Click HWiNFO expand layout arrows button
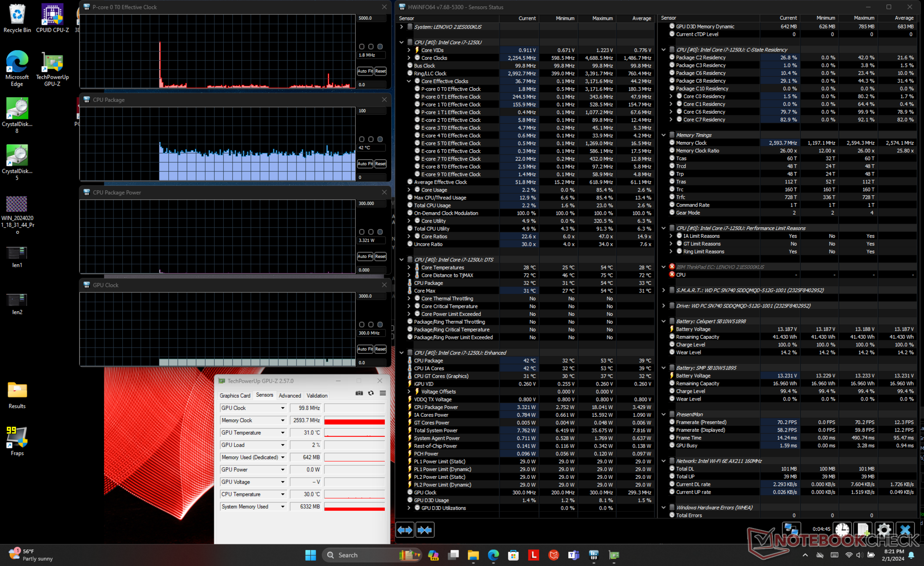The height and width of the screenshot is (566, 924). [x=405, y=530]
